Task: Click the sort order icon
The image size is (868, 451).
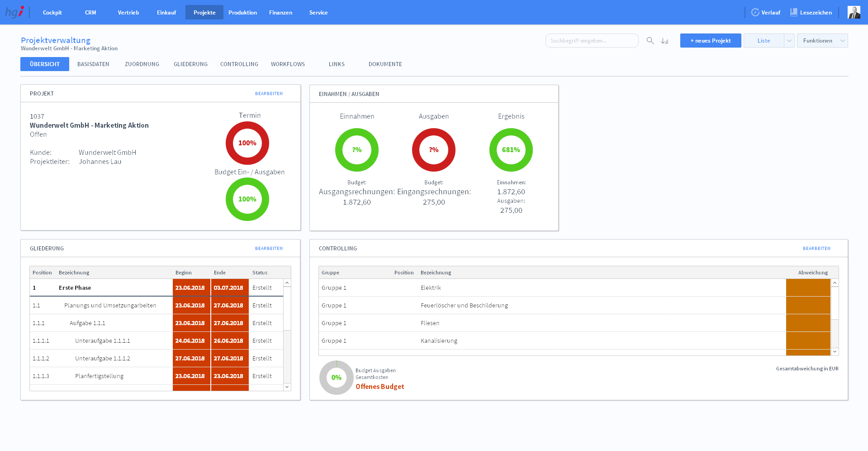Action: point(664,41)
